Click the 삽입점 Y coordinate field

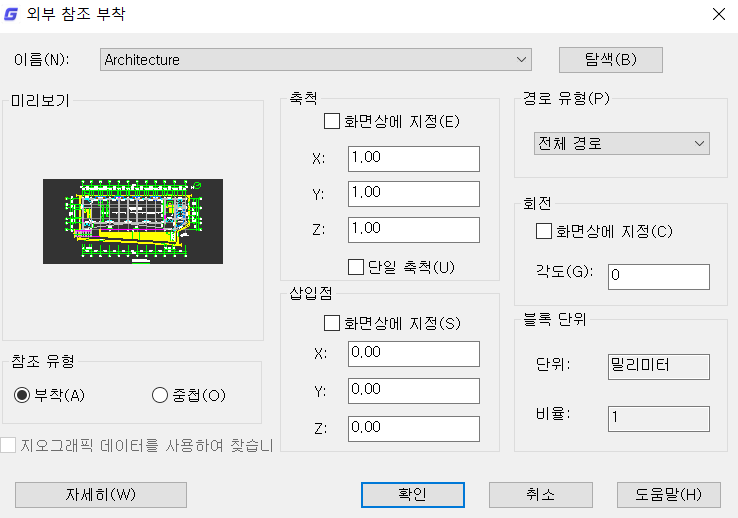(414, 391)
